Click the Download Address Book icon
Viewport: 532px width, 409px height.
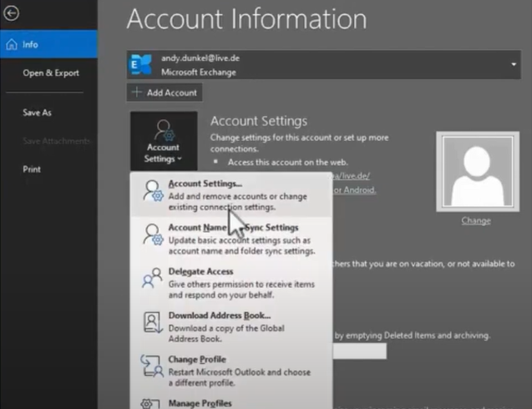[153, 322]
